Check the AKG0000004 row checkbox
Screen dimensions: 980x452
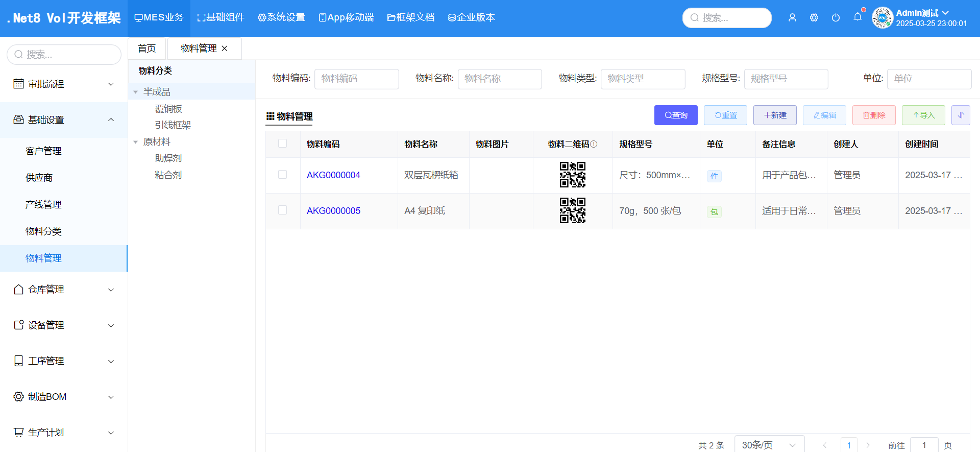tap(282, 175)
